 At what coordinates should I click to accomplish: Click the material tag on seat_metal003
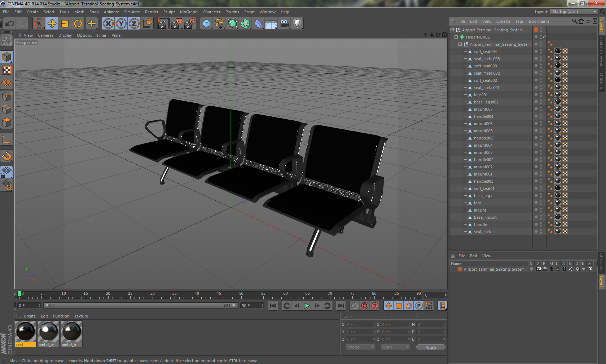click(558, 58)
